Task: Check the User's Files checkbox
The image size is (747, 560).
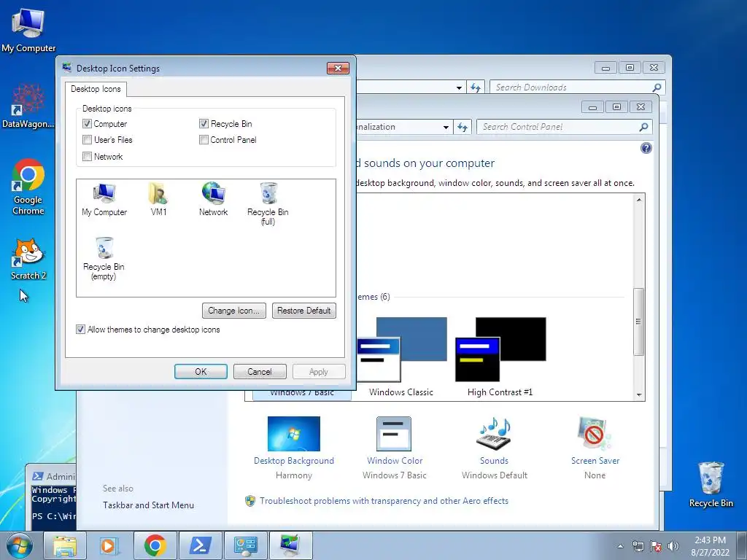Action: tap(88, 140)
